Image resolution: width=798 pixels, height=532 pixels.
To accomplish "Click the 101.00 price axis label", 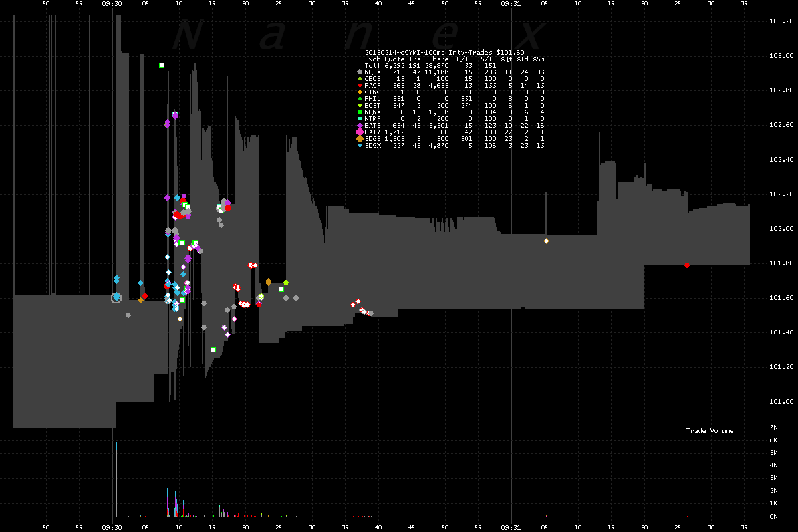I will 780,402.
